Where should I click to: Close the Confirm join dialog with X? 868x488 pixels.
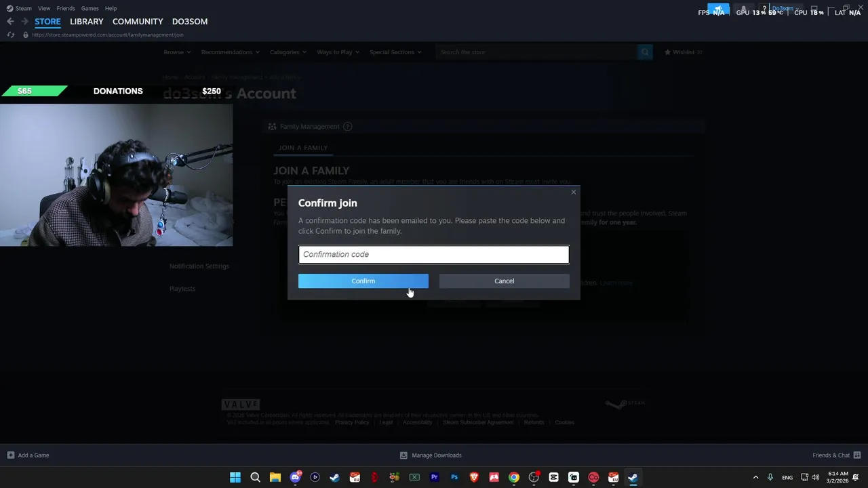(573, 192)
